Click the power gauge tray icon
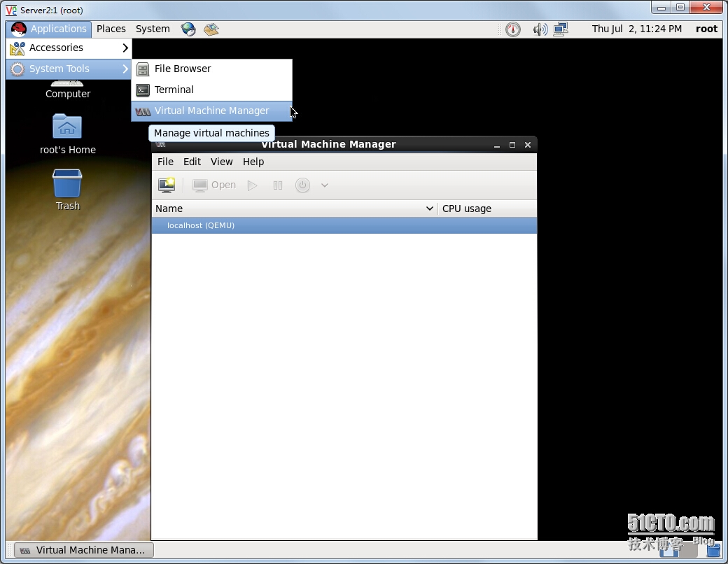The width and height of the screenshot is (728, 564). pyautogui.click(x=513, y=29)
